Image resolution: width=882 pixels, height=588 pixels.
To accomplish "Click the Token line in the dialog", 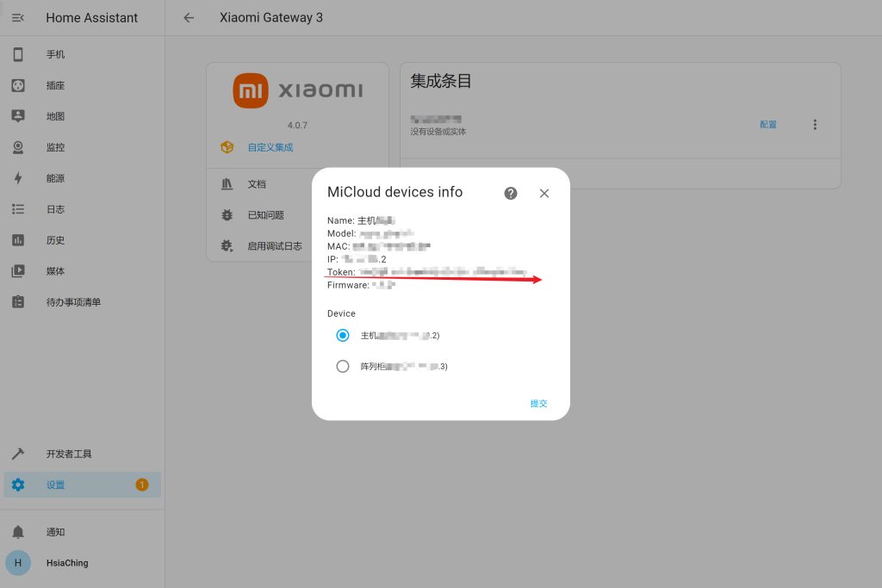I will pyautogui.click(x=427, y=272).
